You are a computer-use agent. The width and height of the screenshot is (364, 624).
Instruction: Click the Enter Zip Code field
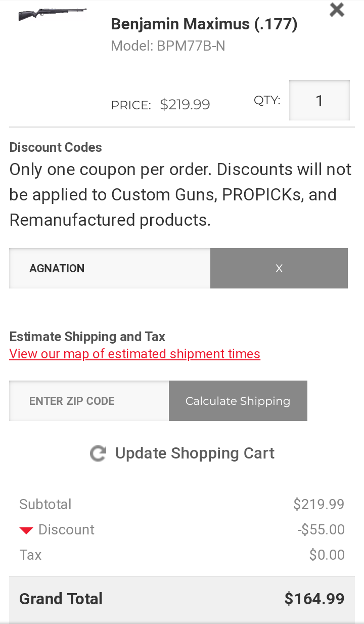89,401
